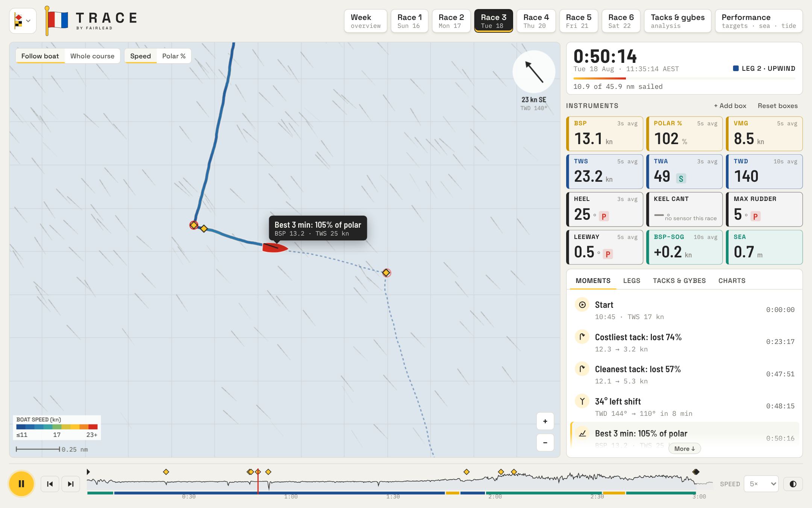The width and height of the screenshot is (812, 508).
Task: Click the Best 3 min chart icon
Action: 582,433
